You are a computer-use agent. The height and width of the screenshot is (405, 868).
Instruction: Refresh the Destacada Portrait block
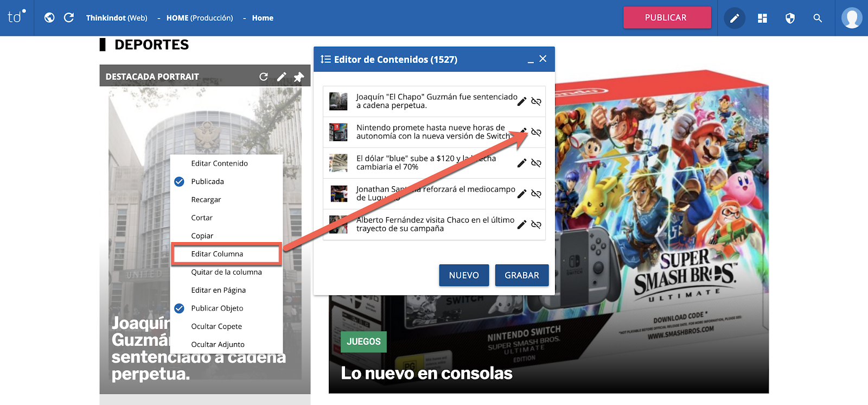[x=264, y=77]
